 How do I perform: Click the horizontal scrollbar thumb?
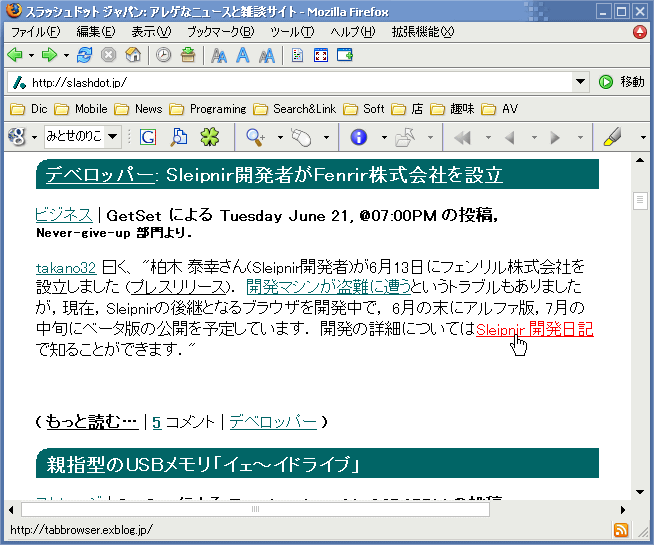pyautogui.click(x=255, y=509)
